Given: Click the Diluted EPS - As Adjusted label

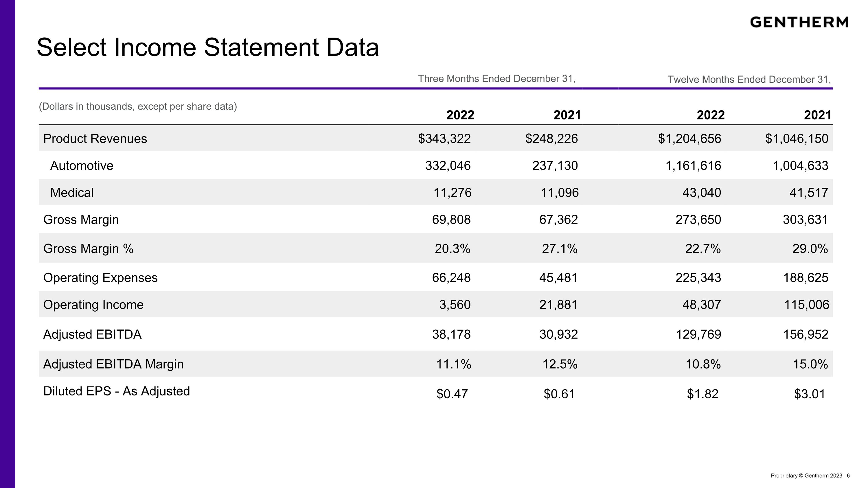Looking at the screenshot, I should coord(117,391).
